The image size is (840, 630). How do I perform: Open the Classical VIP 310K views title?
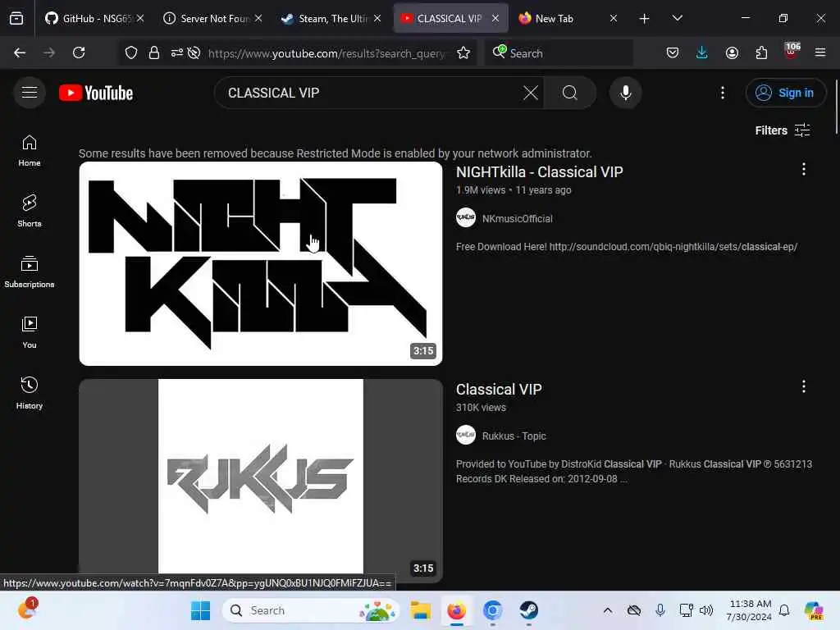(x=499, y=390)
